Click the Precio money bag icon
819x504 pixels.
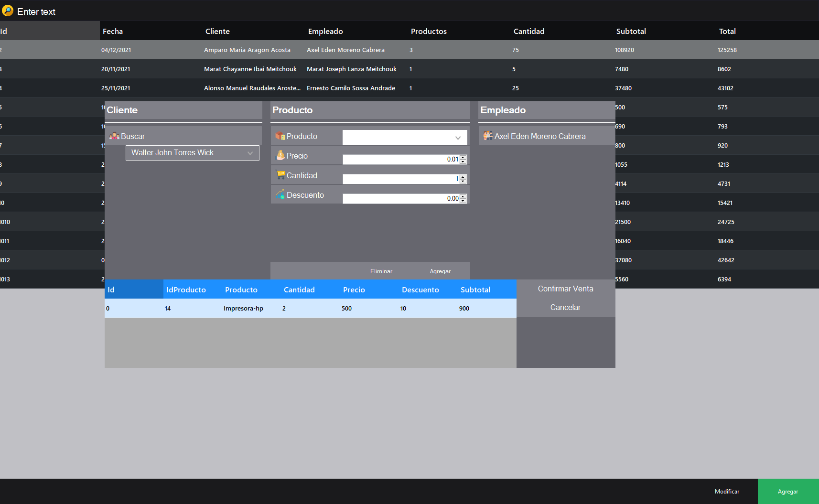280,155
